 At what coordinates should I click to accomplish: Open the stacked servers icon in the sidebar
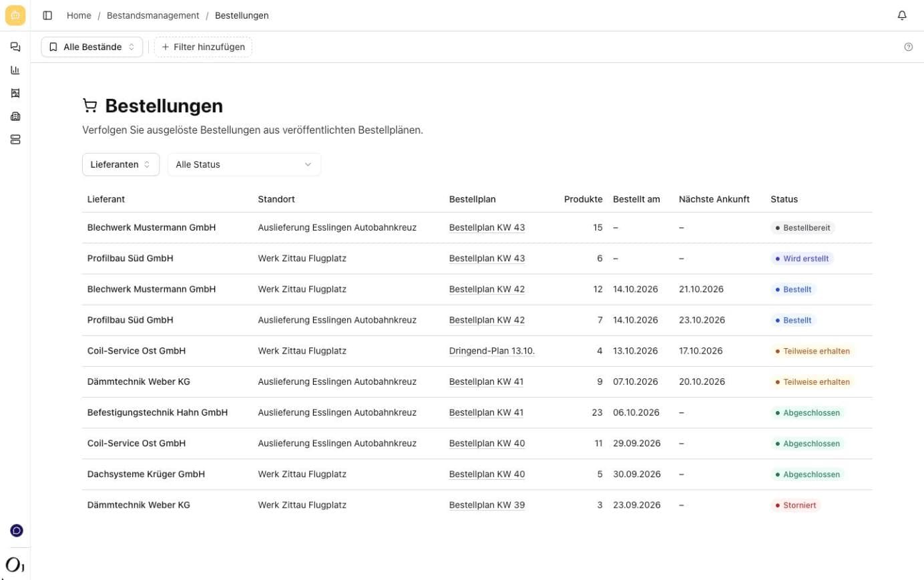pos(15,140)
